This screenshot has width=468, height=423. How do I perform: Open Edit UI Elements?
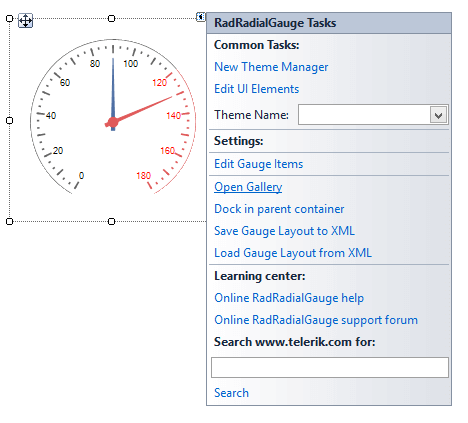pyautogui.click(x=256, y=89)
